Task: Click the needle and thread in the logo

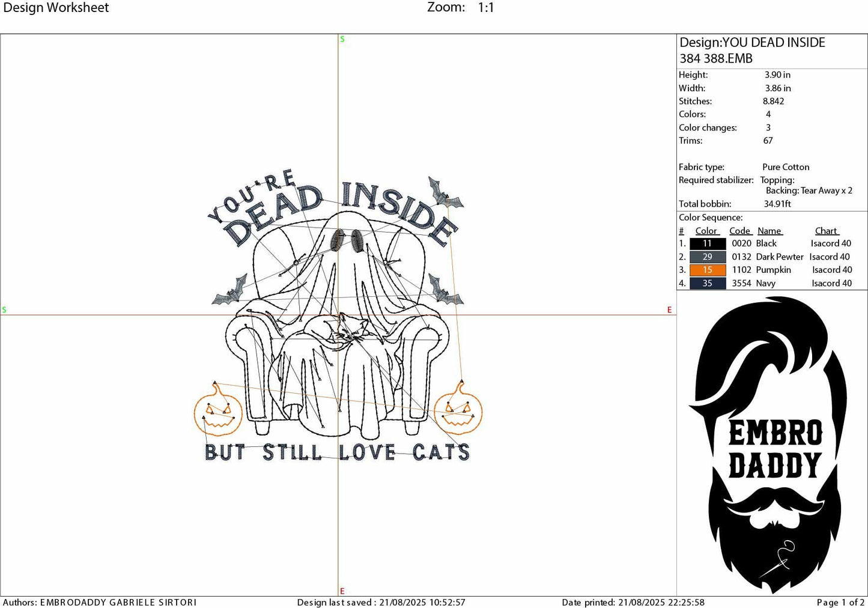Action: (x=784, y=553)
